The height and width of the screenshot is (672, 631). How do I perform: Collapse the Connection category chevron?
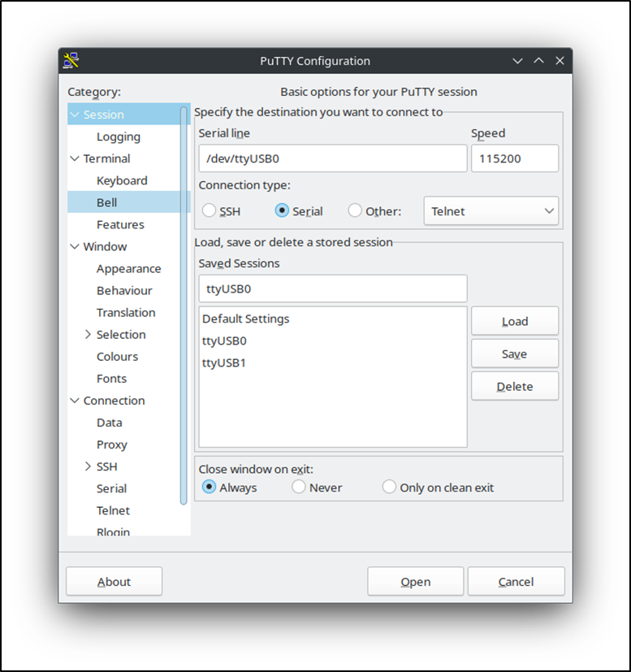point(75,401)
